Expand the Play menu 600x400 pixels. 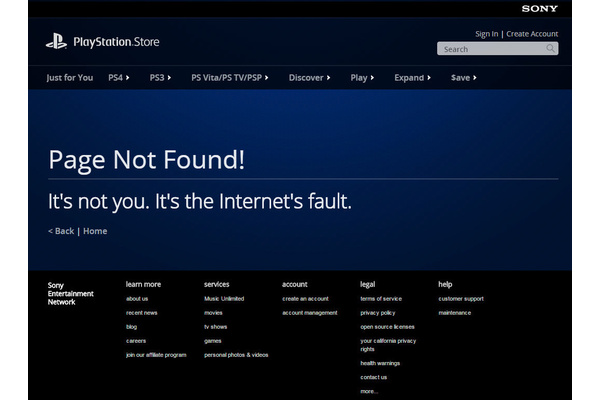[362, 78]
